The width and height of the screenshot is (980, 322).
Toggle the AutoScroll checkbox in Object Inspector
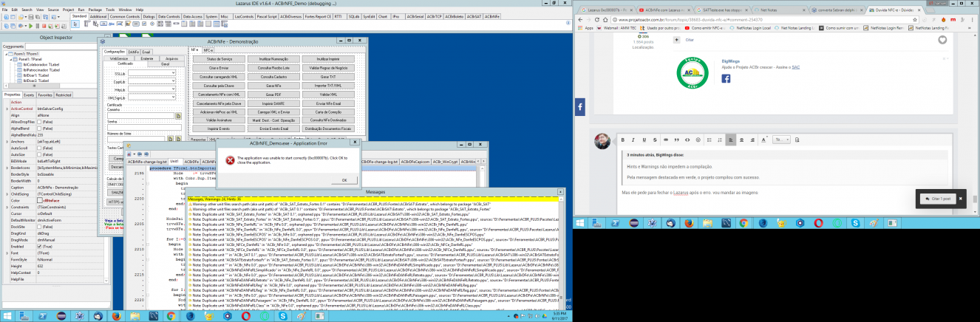point(38,147)
